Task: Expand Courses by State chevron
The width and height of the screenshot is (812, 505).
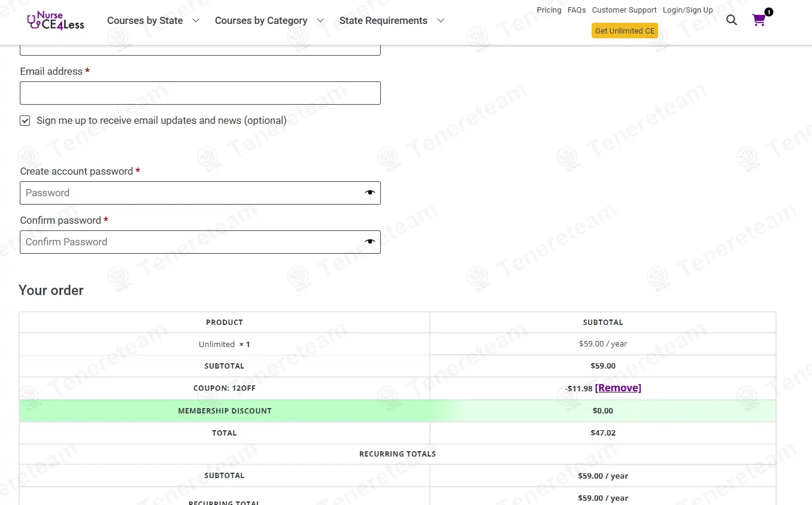Action: click(196, 20)
